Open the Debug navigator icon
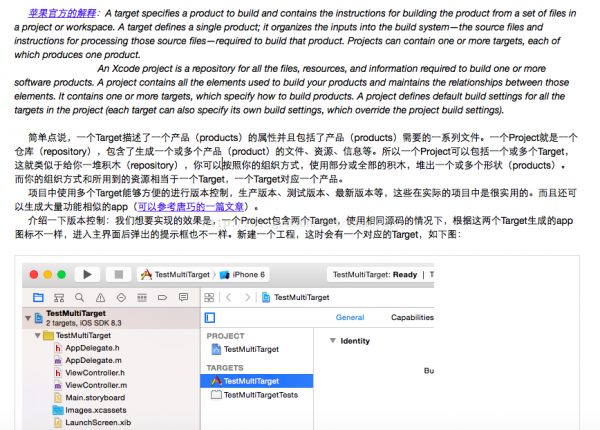 (142, 297)
